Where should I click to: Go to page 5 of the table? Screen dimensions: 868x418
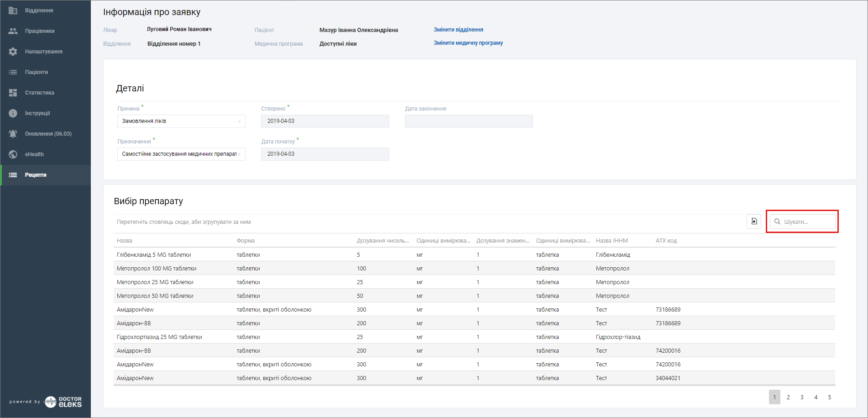829,397
